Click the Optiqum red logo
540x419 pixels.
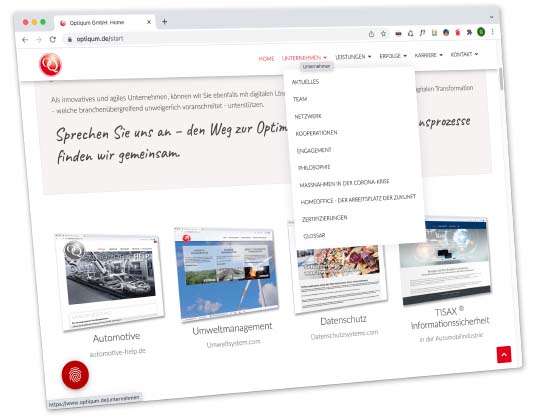50,64
